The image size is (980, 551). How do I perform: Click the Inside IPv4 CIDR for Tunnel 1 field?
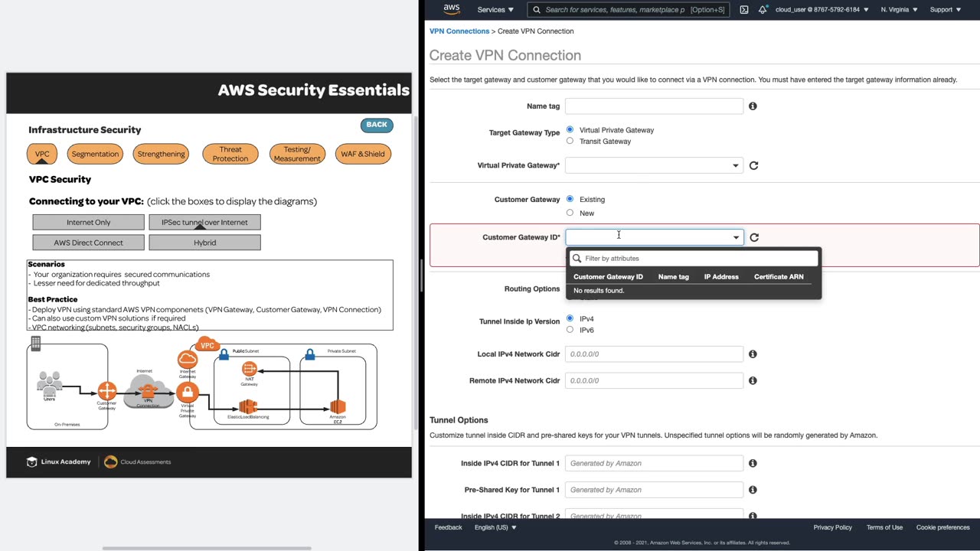point(654,463)
